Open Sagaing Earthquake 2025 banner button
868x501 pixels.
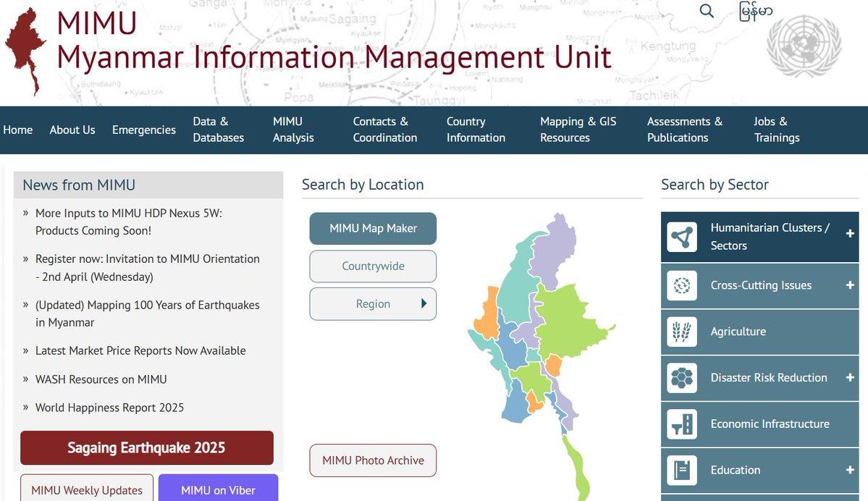147,448
